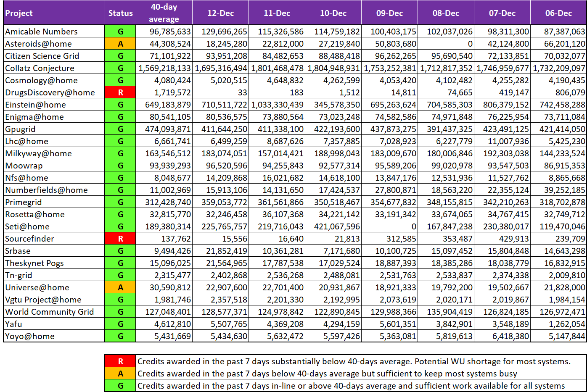Click the red status cell for Sourcefinder
587x392 pixels.
point(120,239)
